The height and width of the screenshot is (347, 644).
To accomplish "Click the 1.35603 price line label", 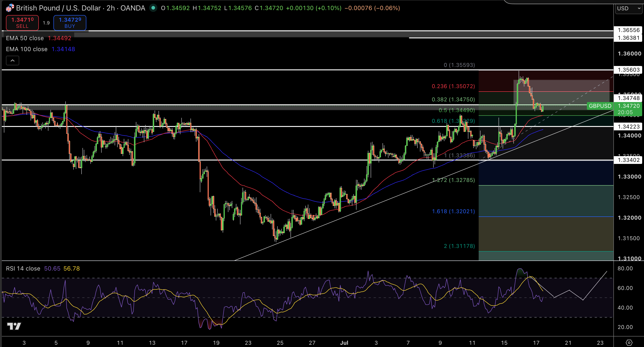I will 628,70.
